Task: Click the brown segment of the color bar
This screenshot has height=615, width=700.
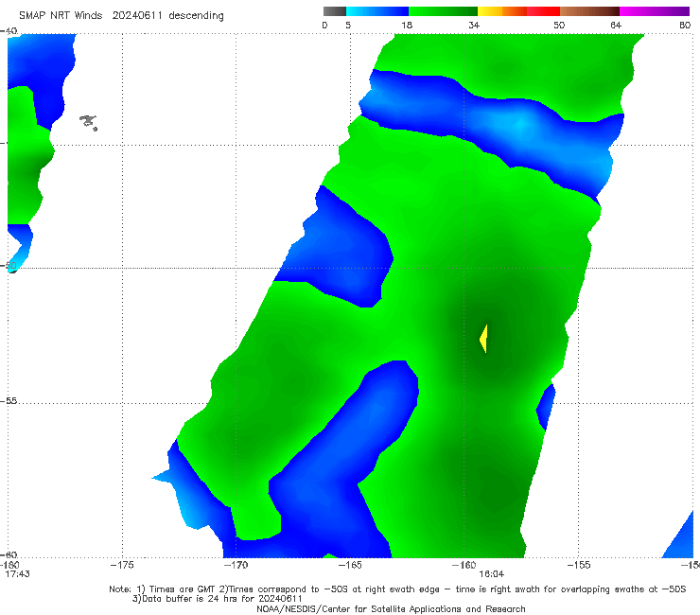Action: 589,11
